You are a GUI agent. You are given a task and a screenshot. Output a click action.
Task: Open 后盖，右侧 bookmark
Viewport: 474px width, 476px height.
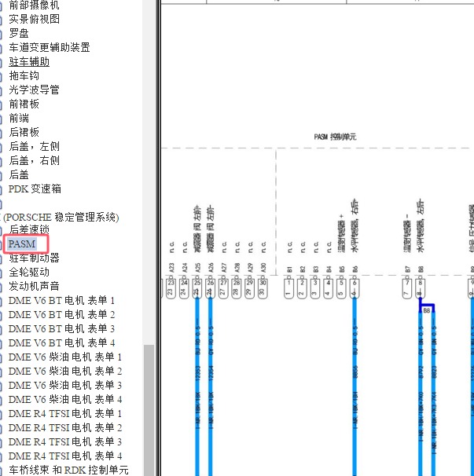(34, 160)
